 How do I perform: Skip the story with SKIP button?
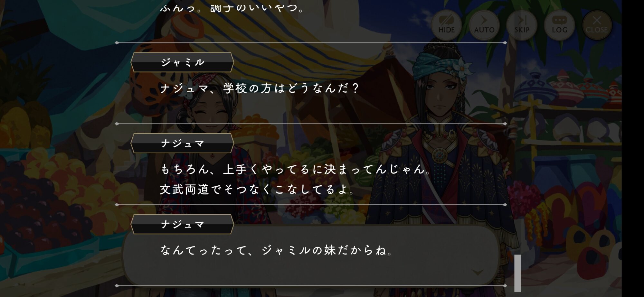coord(522,25)
